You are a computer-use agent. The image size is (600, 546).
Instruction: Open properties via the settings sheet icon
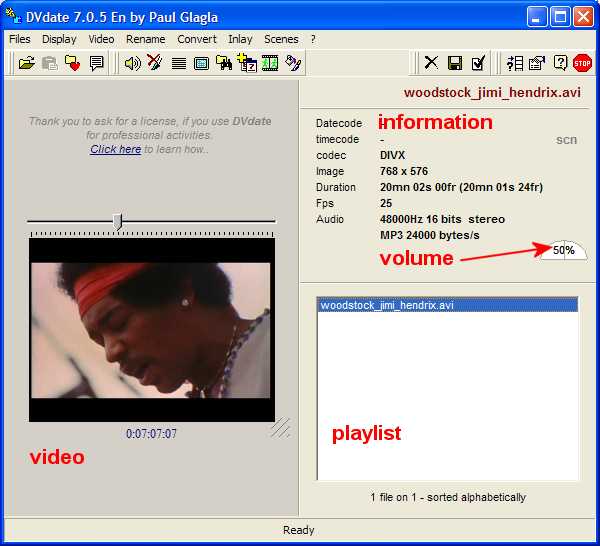coord(537,63)
